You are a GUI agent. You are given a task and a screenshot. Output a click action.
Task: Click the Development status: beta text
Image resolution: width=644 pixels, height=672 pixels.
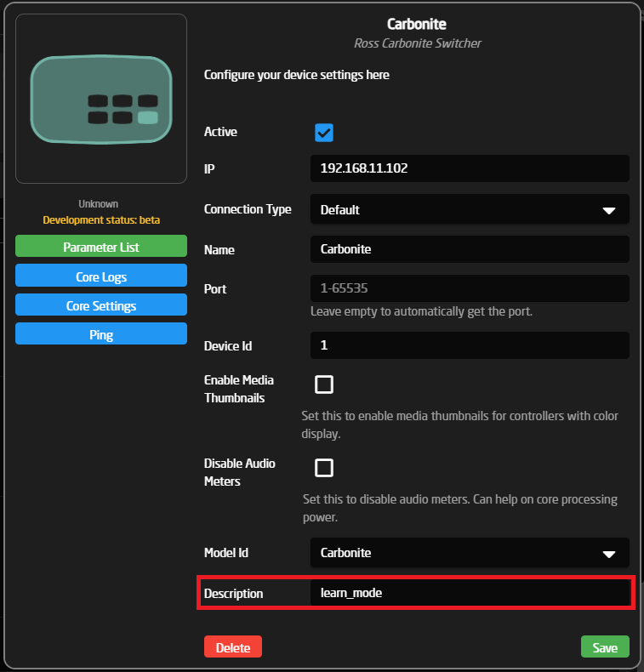pos(101,219)
